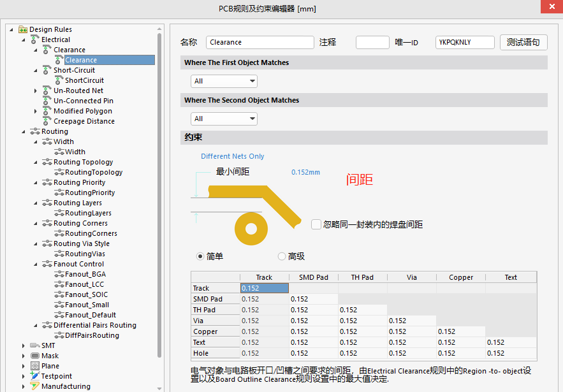Click the Un-Routed Net icon
Screen dimensions: 563x392
tap(46, 91)
